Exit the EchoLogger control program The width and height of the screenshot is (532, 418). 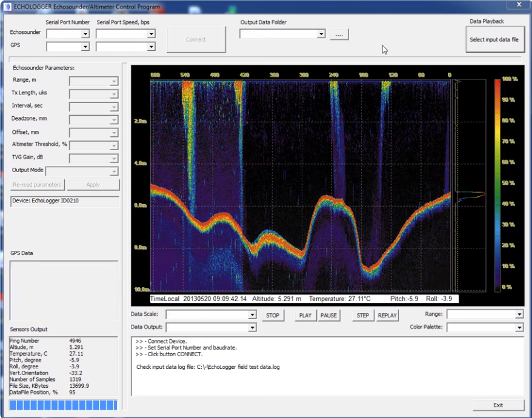497,405
